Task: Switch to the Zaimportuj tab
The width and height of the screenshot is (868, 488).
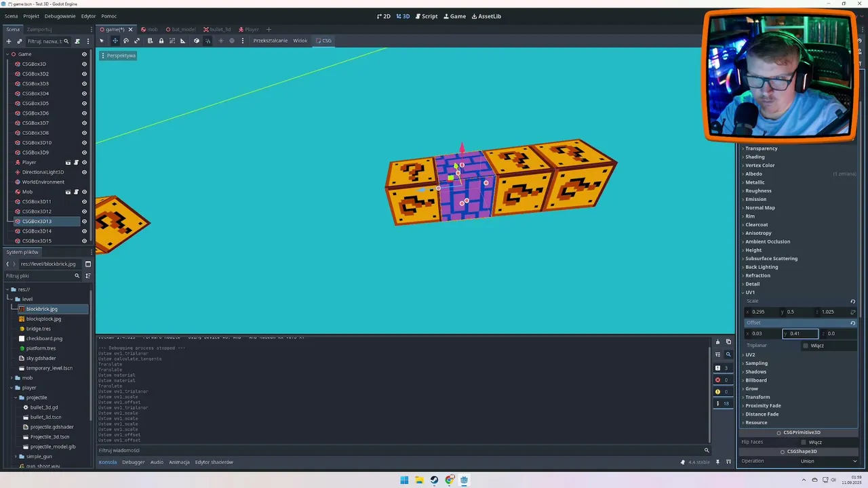Action: tap(39, 29)
